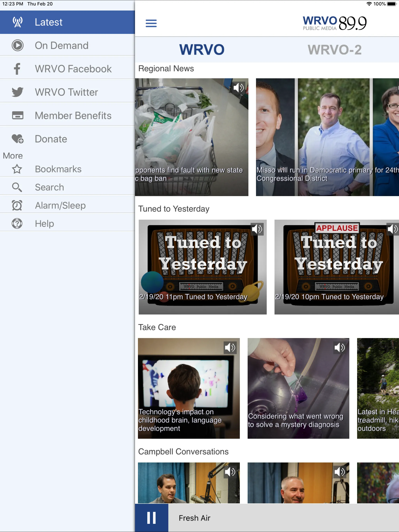The height and width of the screenshot is (532, 399).
Task: Click the Member Benefits card icon
Action: 17,116
